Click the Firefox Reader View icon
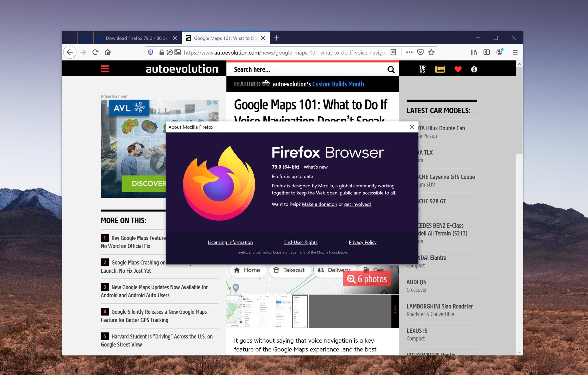The image size is (588, 375). (393, 52)
